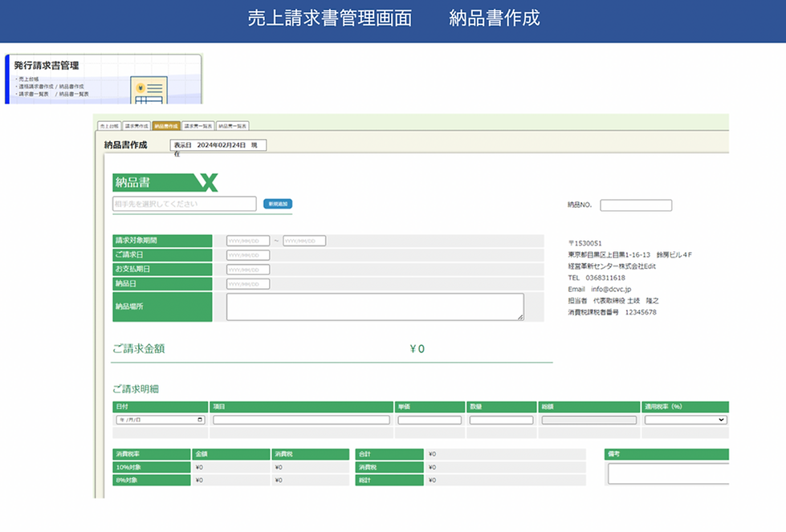The height and width of the screenshot is (532, 786).
Task: Click the お支払期日 date field
Action: tap(248, 270)
